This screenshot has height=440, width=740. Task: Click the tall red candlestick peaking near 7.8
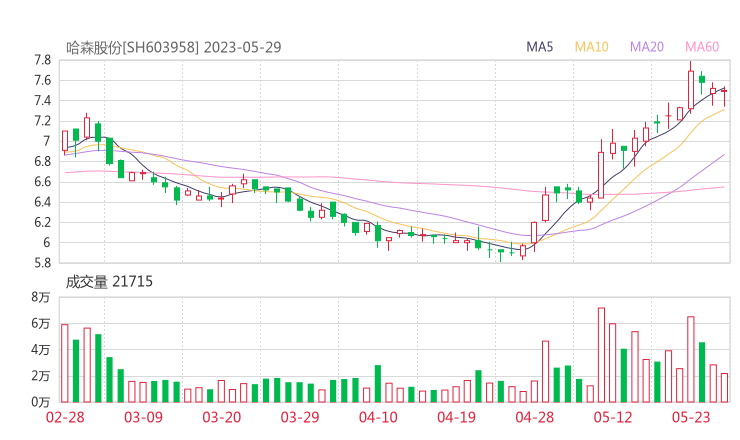pos(691,87)
